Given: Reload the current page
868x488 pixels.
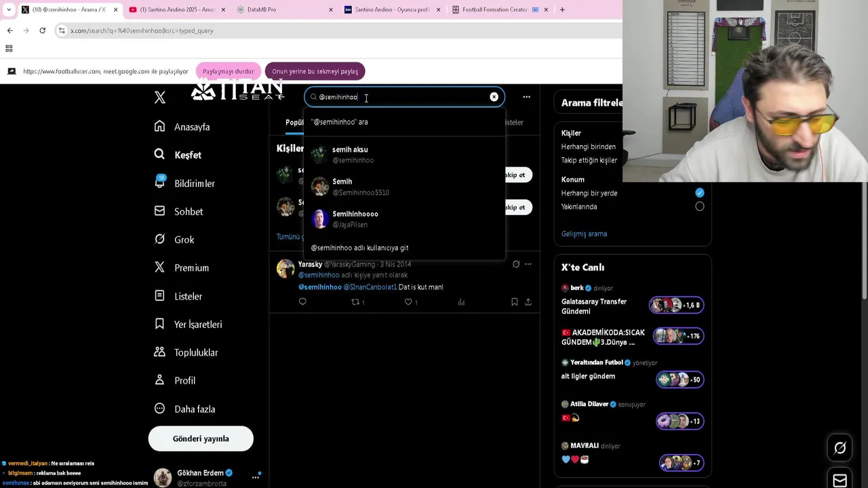Looking at the screenshot, I should [x=42, y=30].
